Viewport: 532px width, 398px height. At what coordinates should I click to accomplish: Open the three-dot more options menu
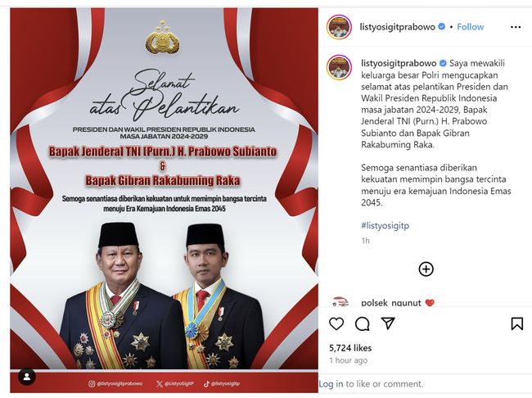coord(516,27)
